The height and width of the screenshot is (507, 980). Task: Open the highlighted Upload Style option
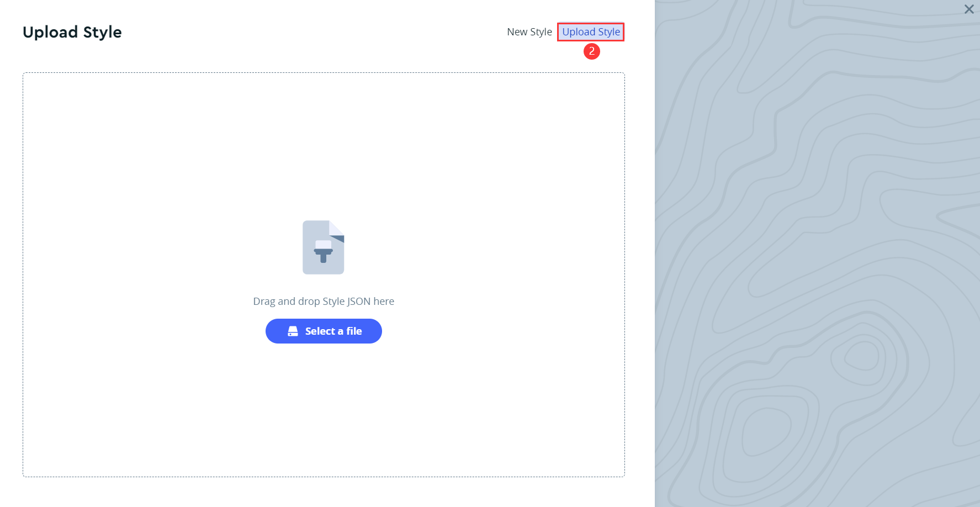591,31
